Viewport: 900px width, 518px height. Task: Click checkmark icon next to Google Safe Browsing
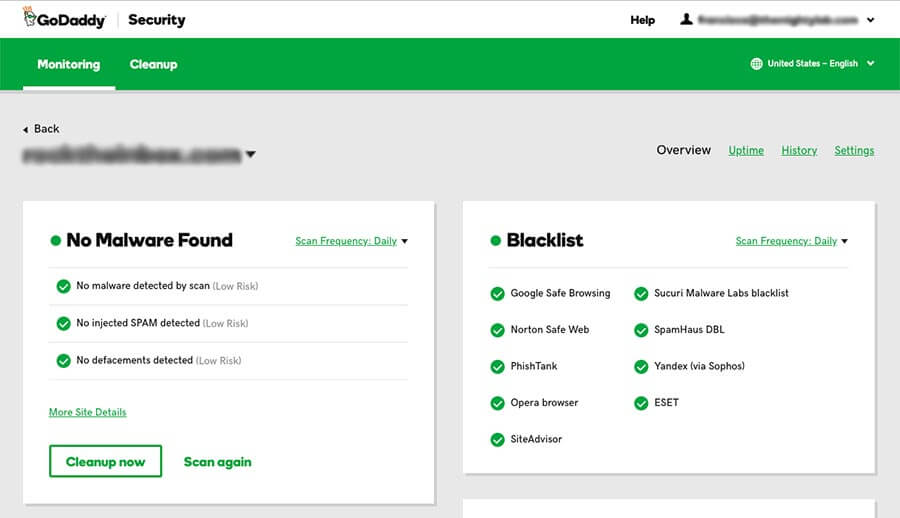[x=498, y=293]
